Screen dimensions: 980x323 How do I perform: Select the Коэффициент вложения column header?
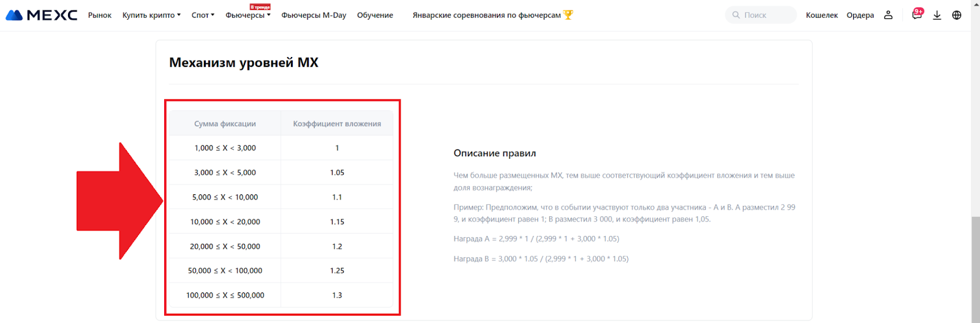pyautogui.click(x=337, y=124)
